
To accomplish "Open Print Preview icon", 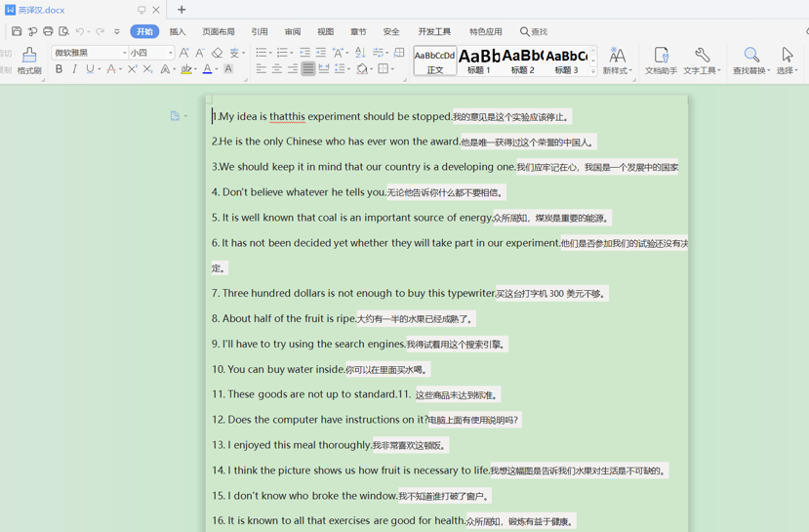I will coord(63,31).
